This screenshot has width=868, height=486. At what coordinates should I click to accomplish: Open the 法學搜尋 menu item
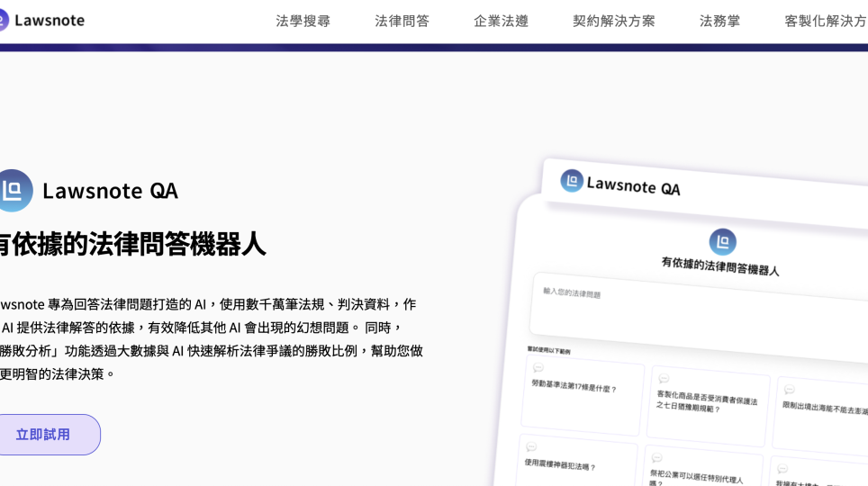click(303, 21)
